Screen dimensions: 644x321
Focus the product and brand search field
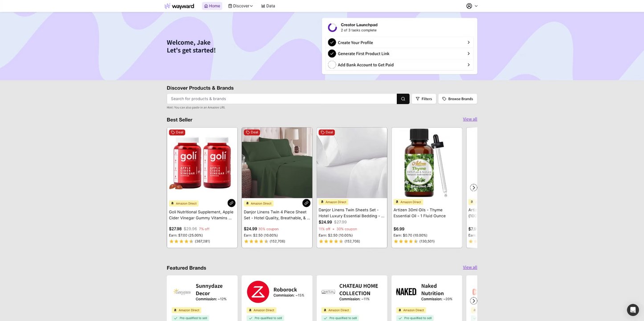coord(281,99)
